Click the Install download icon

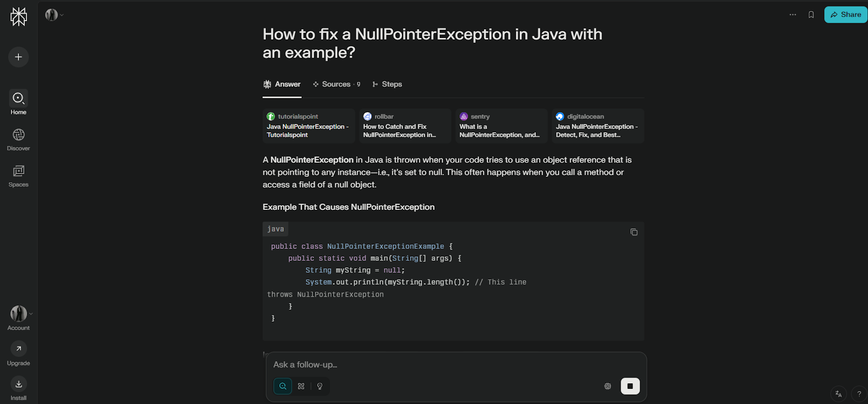18,384
